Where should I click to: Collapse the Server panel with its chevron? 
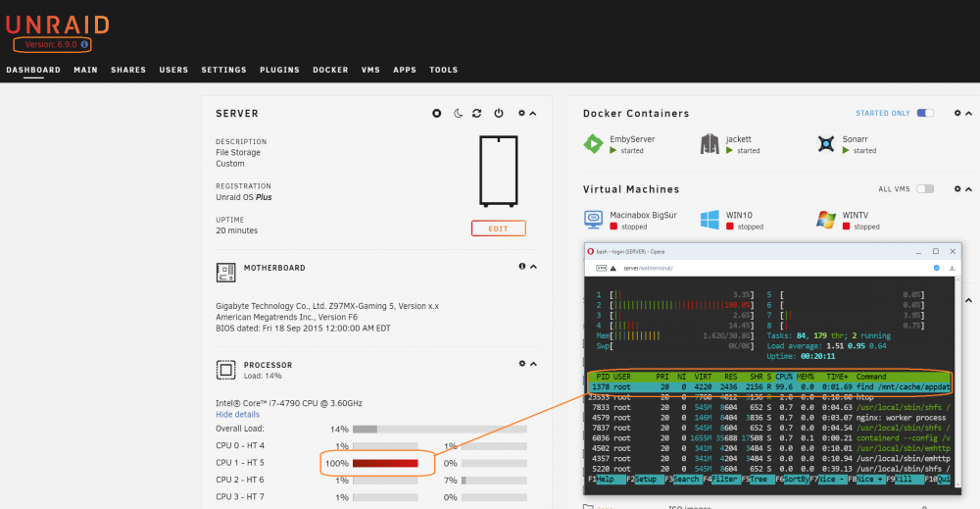[x=533, y=113]
